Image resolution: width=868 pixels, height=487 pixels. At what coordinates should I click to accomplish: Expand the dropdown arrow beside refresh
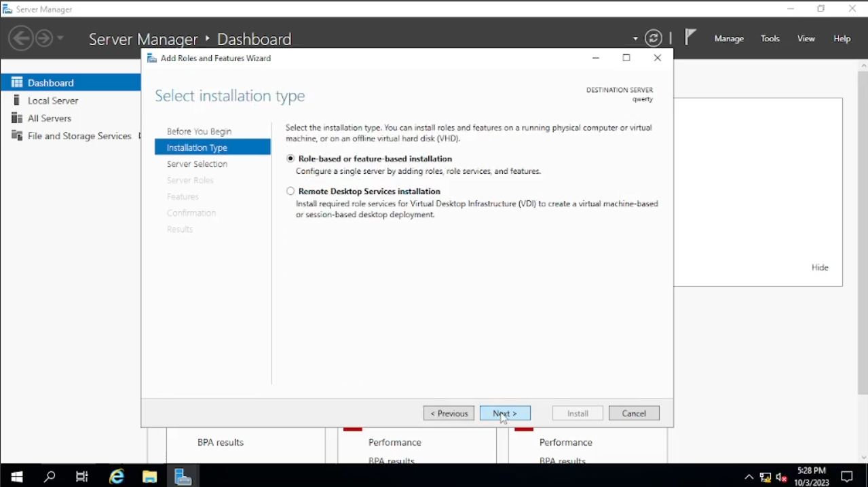tap(635, 39)
